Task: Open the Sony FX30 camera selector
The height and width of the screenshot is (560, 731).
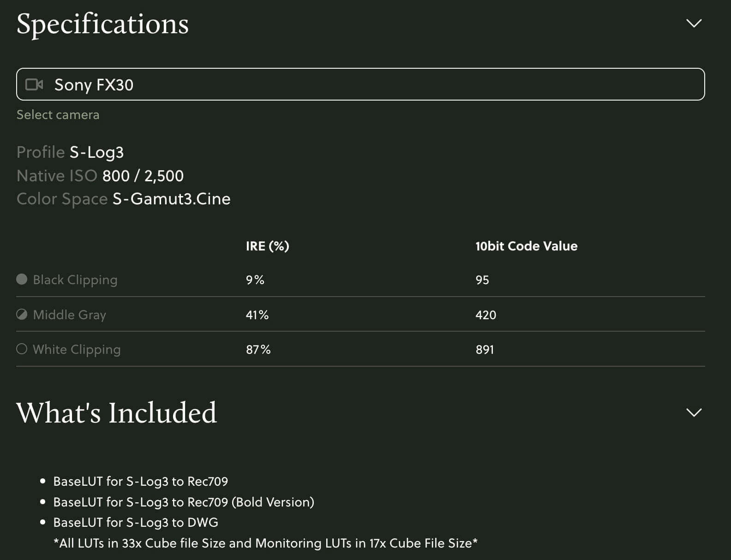Action: coord(360,84)
